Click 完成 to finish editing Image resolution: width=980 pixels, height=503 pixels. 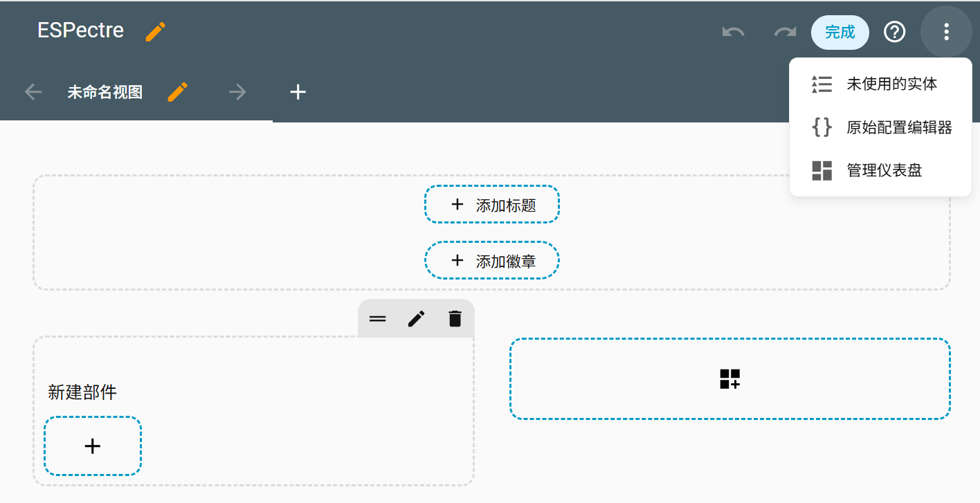click(x=840, y=32)
